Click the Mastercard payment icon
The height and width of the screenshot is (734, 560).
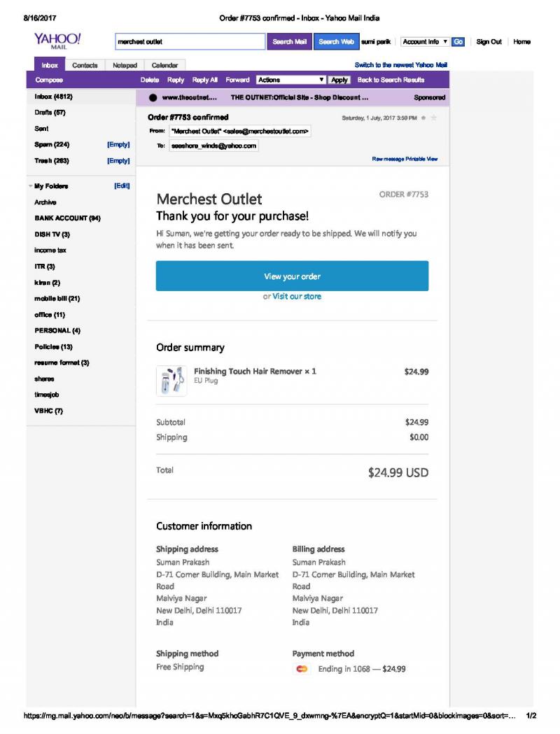302,669
